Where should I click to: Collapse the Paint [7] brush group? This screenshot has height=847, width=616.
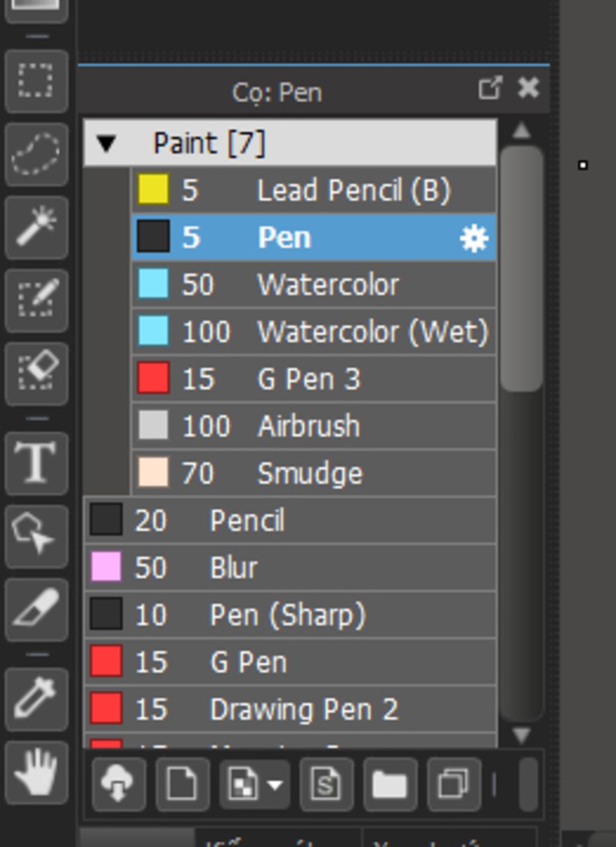tap(106, 143)
